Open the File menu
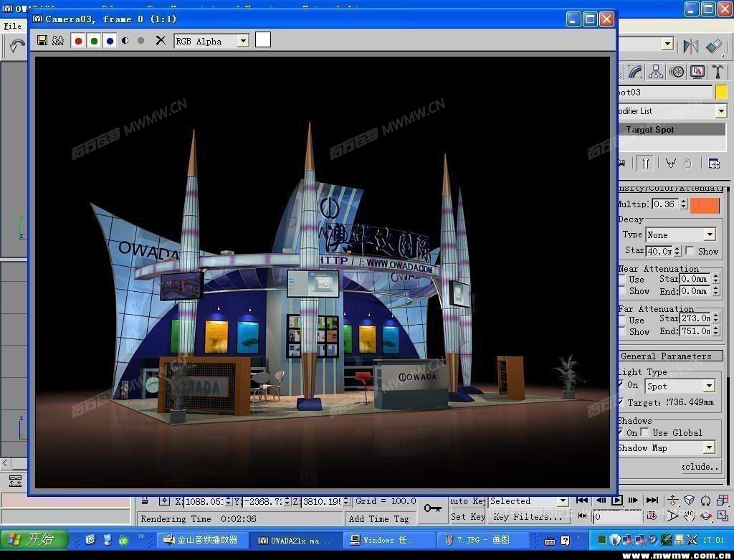Screen dimensions: 734x560 (x=13, y=27)
